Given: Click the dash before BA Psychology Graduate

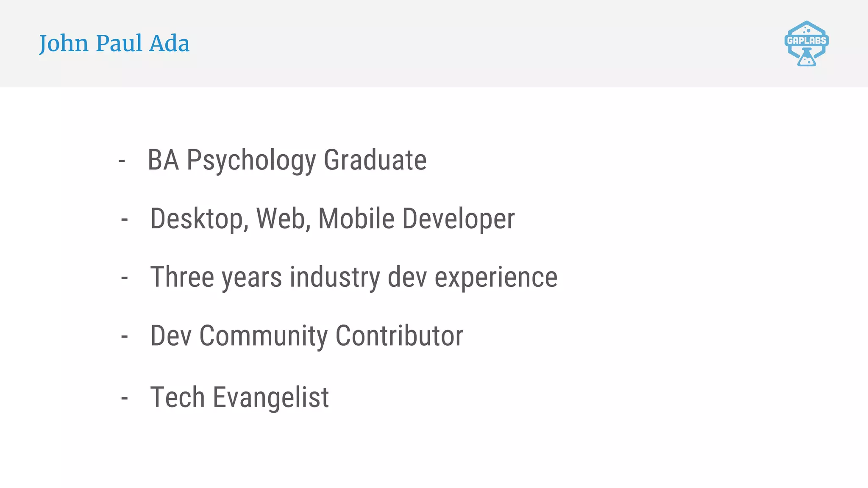Looking at the screenshot, I should [122, 161].
